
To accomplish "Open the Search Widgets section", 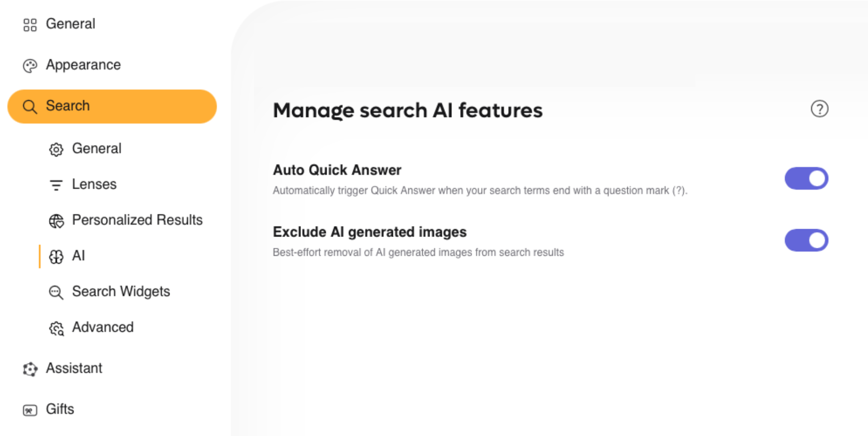I will coord(121,292).
